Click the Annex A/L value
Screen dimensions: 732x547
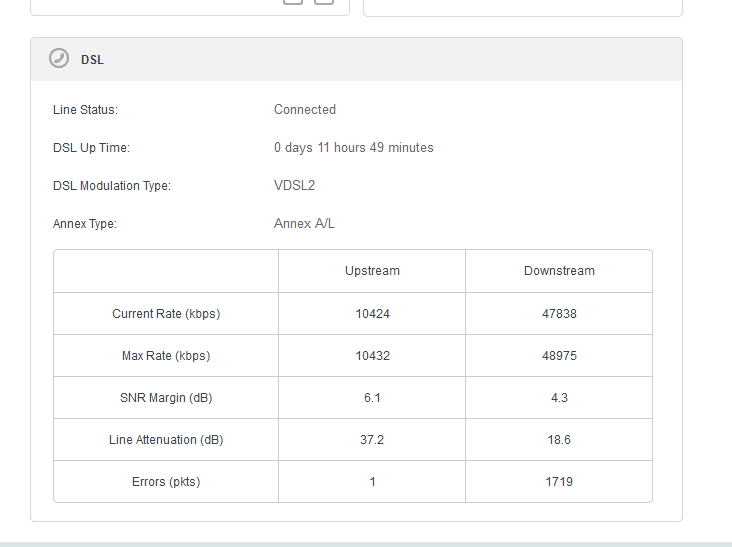click(304, 224)
